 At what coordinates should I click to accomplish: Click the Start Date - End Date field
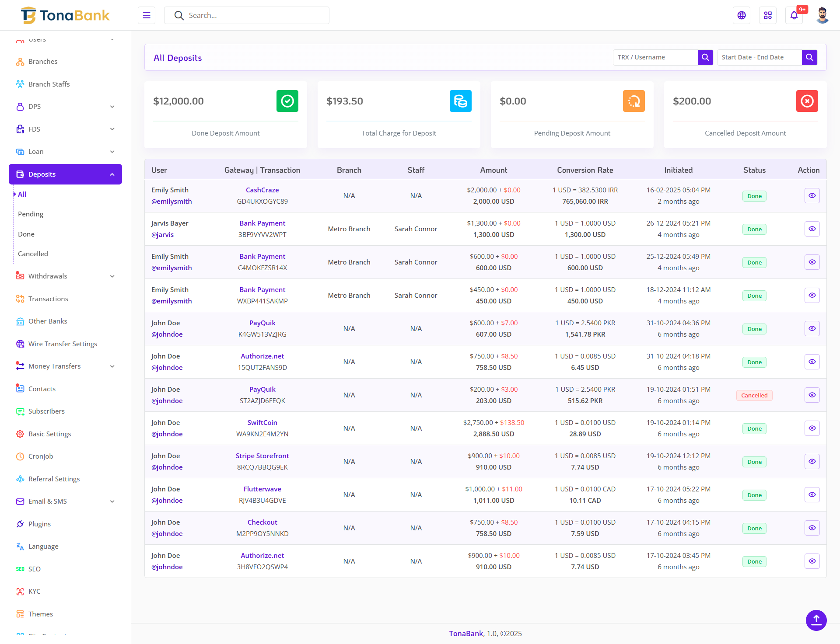759,57
